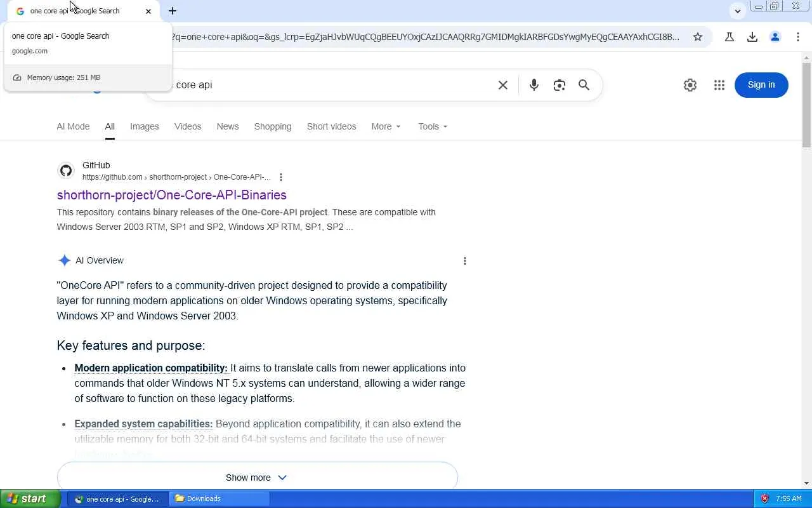Open the Chrome three-dot menu

coord(798,37)
